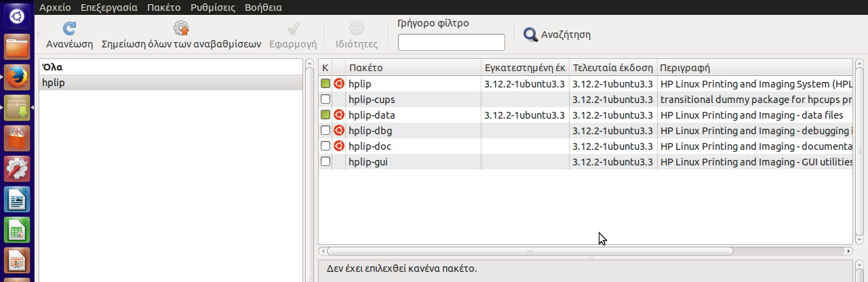
Task: Launch LibreOffice Calc from the dock
Action: click(18, 230)
